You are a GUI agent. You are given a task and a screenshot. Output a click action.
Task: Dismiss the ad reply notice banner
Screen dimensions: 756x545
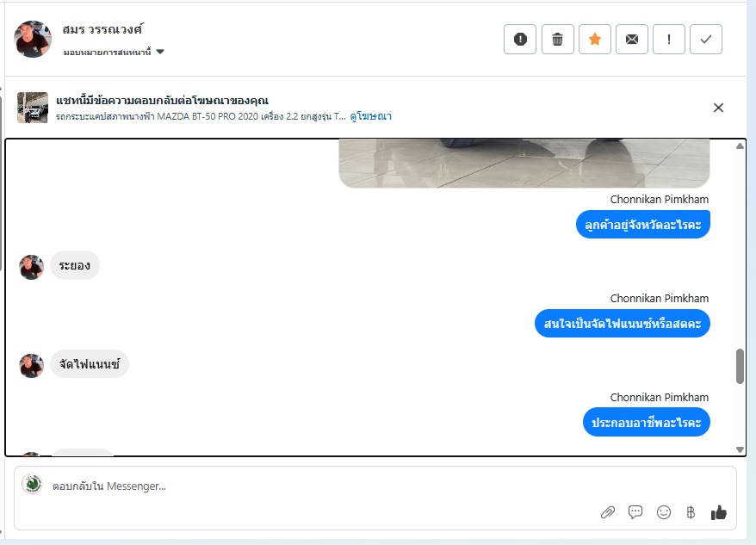(718, 108)
